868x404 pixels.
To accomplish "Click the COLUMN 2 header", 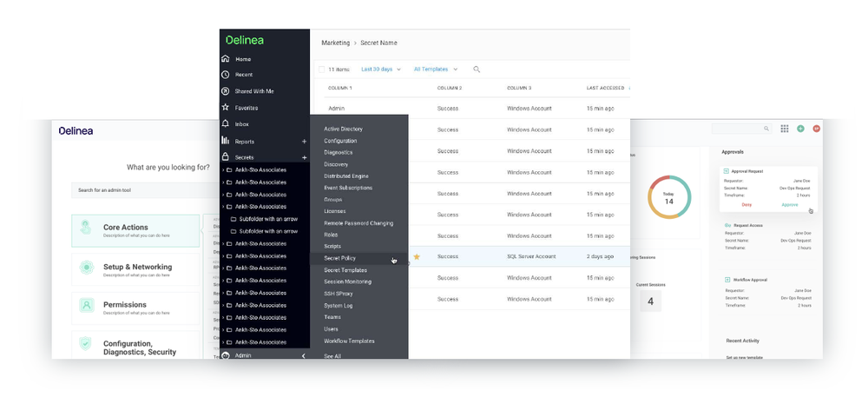I will pos(450,88).
